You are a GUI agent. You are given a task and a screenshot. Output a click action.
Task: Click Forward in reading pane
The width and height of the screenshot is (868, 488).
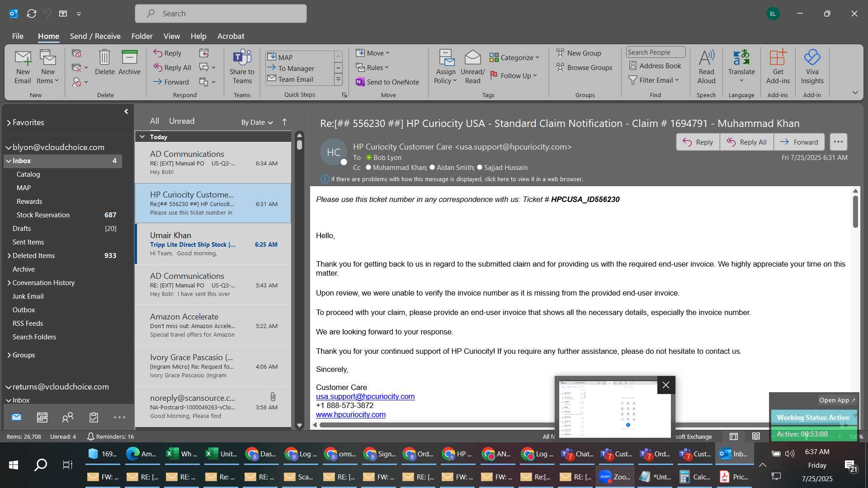tap(799, 142)
